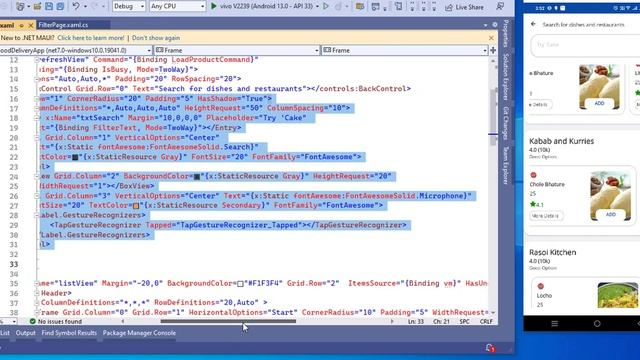Click the New Project toolbar icon
640x360 pixels.
pos(20,7)
